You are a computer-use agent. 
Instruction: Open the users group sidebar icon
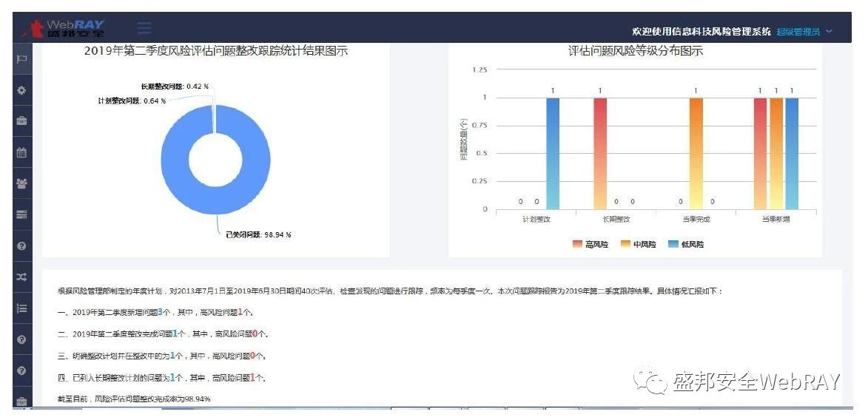[21, 183]
